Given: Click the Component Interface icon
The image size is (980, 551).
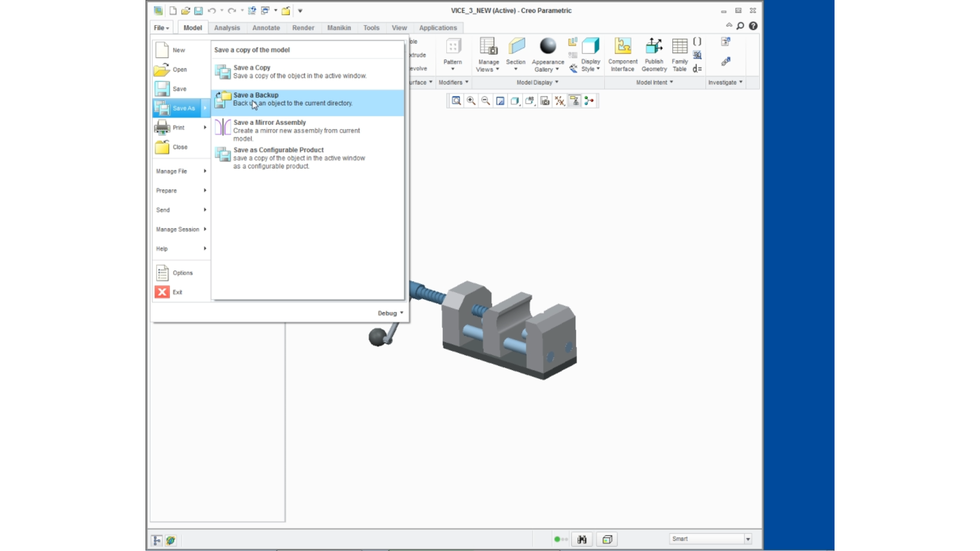Looking at the screenshot, I should point(623,46).
